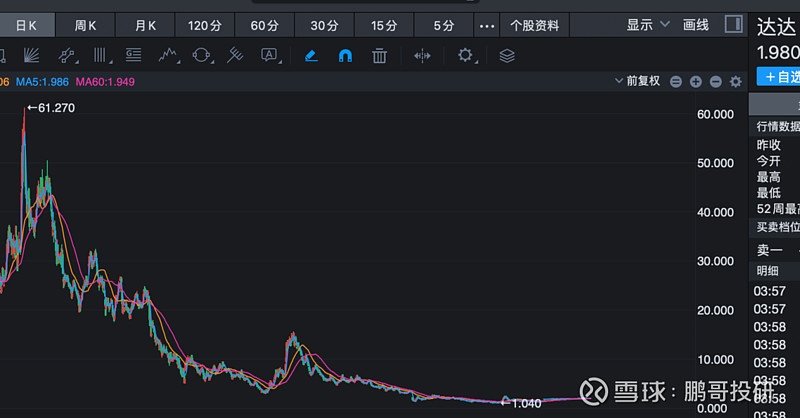Click the 今开 row label
Screen dimensions: 800x418
768,161
